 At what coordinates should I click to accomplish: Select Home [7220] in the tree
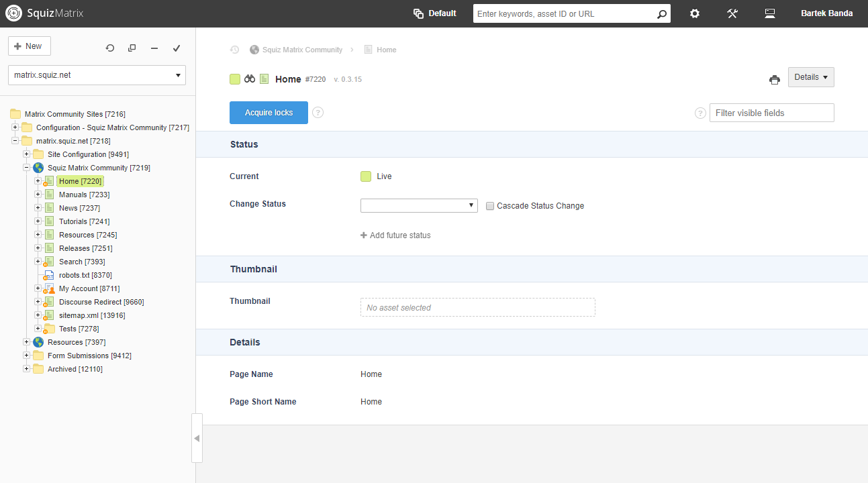[80, 181]
